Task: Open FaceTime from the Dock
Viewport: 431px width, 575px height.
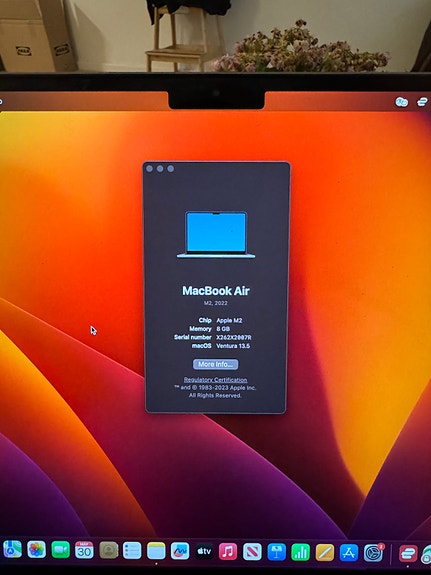Action: tap(61, 550)
